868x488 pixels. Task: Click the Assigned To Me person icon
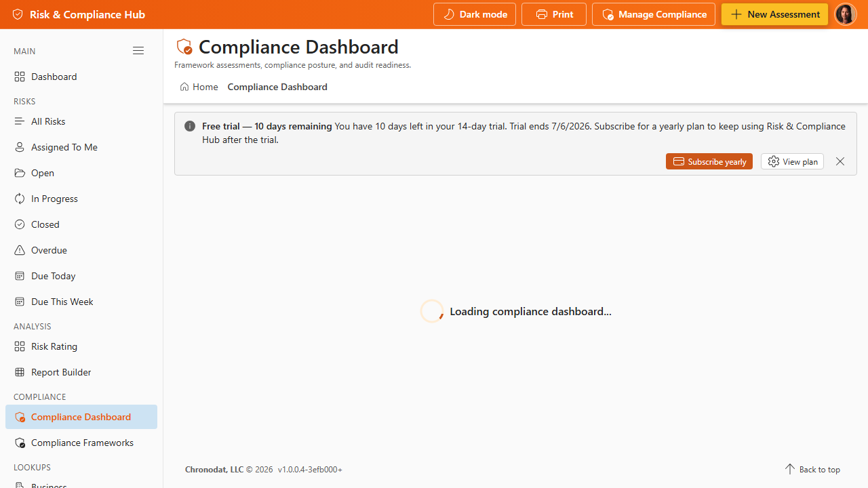[20, 147]
